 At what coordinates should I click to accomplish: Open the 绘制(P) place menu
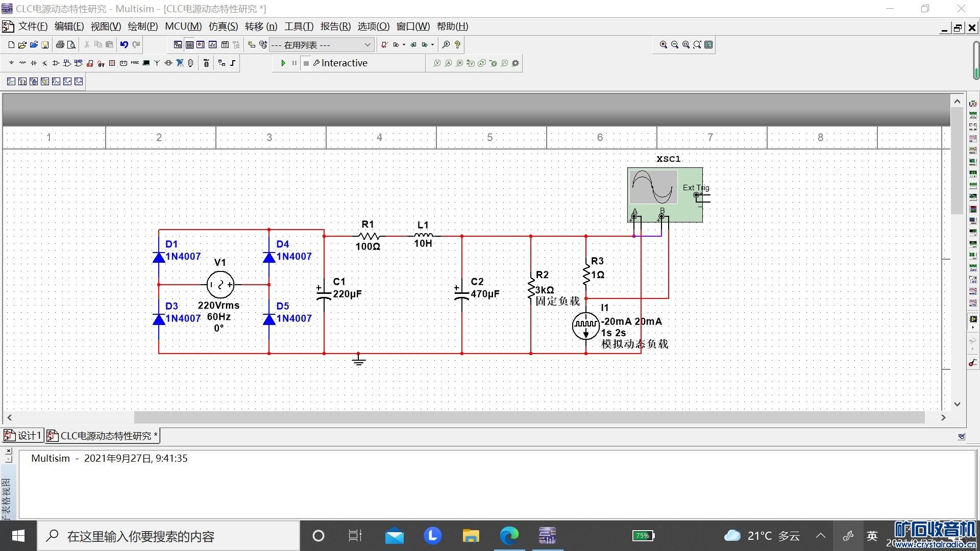142,27
